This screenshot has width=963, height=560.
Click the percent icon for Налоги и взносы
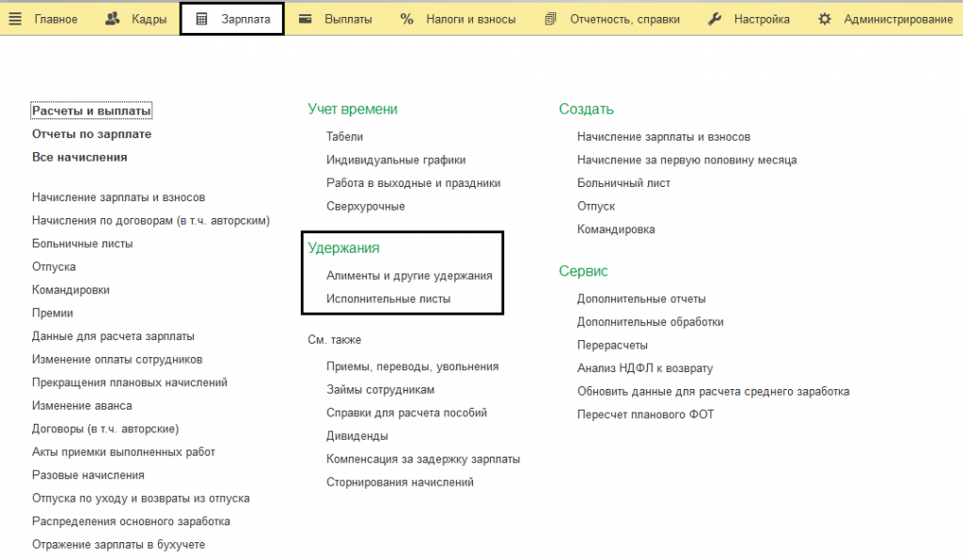pyautogui.click(x=407, y=19)
